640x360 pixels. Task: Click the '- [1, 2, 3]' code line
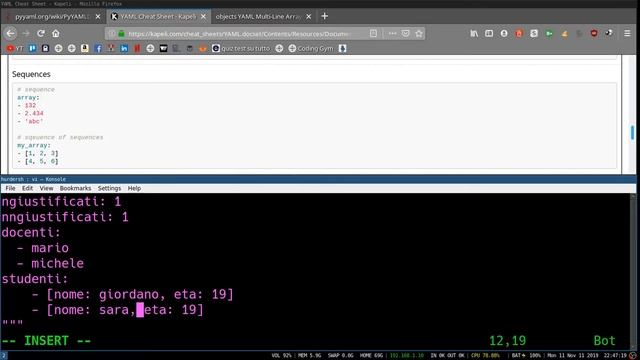coord(38,153)
